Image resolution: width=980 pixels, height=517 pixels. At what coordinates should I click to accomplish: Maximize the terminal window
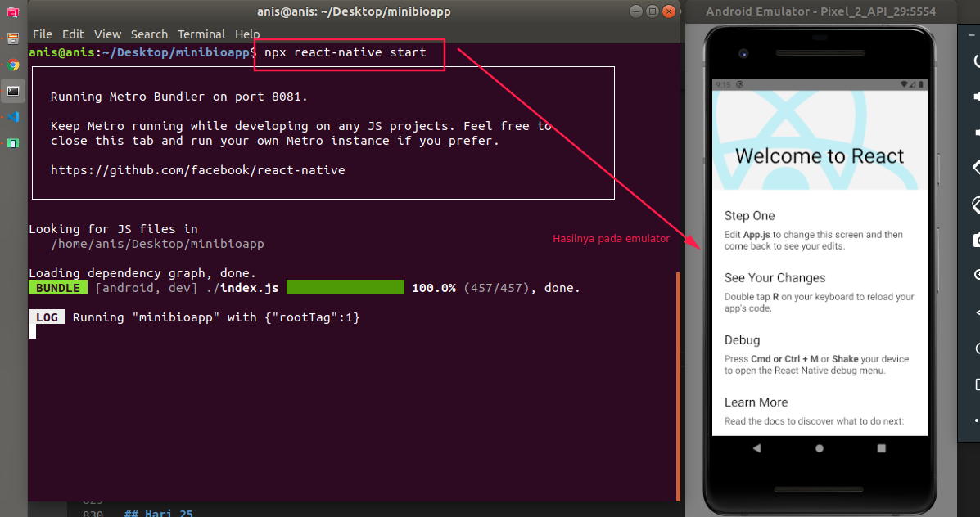(653, 11)
